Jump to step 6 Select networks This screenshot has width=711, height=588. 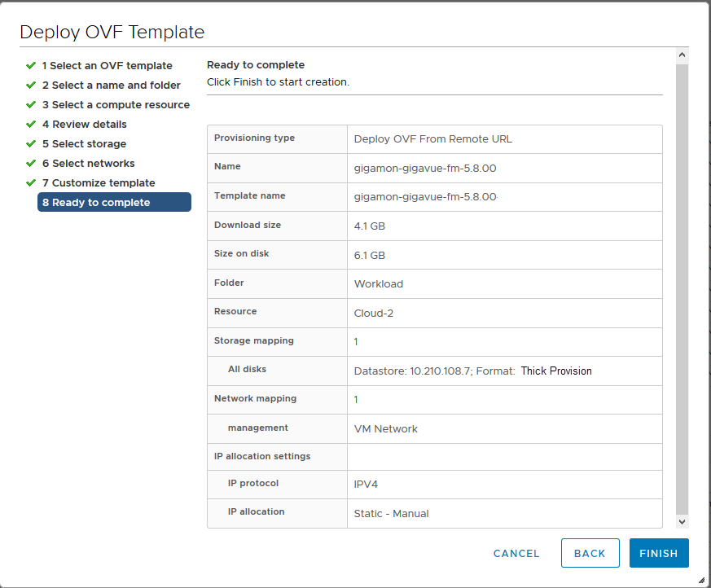(x=89, y=163)
